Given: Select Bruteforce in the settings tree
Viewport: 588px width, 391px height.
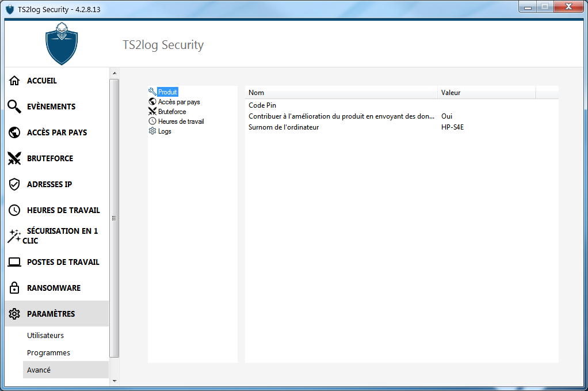Looking at the screenshot, I should click(x=172, y=112).
